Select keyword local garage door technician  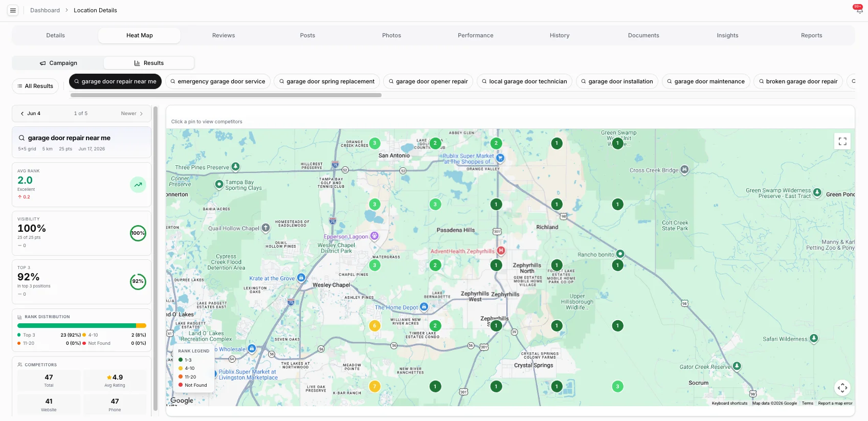[524, 81]
